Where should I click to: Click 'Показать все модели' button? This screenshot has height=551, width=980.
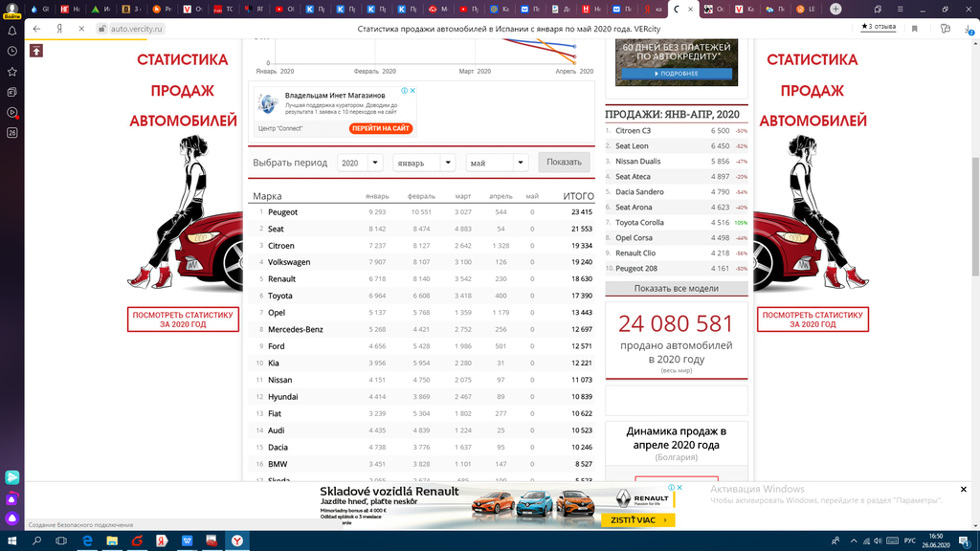[x=677, y=289]
